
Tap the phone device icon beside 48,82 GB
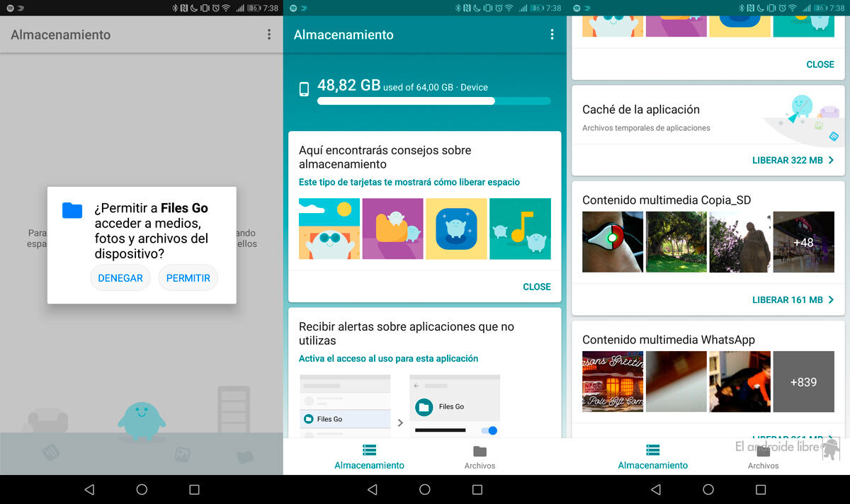click(x=304, y=89)
